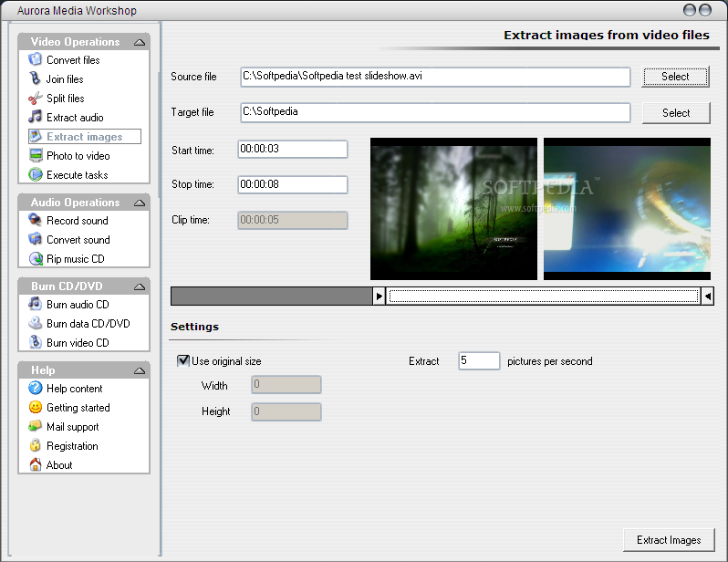Click the Convert files film icon

36,60
